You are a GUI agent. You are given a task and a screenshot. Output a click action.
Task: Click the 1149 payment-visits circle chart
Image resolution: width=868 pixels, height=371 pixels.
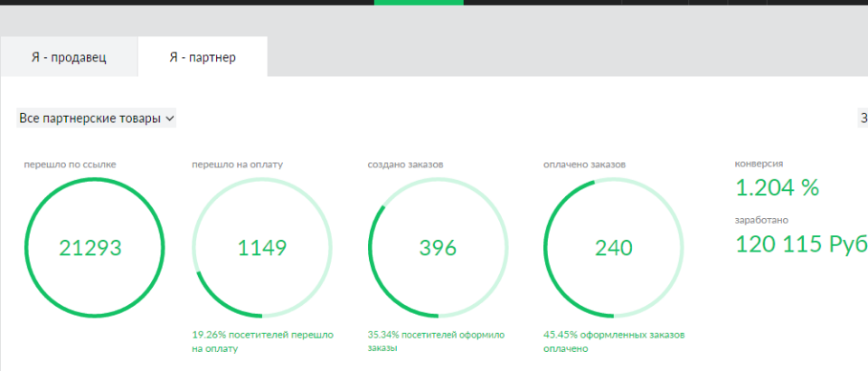(262, 247)
